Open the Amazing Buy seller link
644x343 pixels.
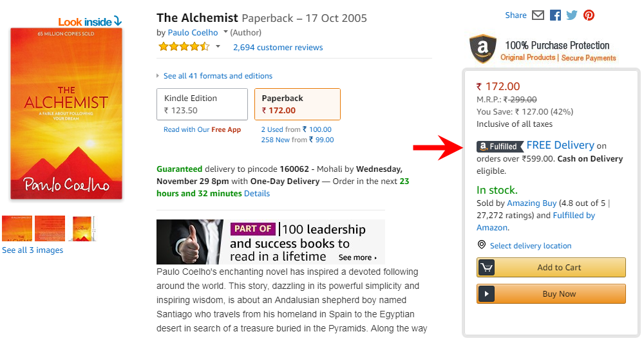531,203
